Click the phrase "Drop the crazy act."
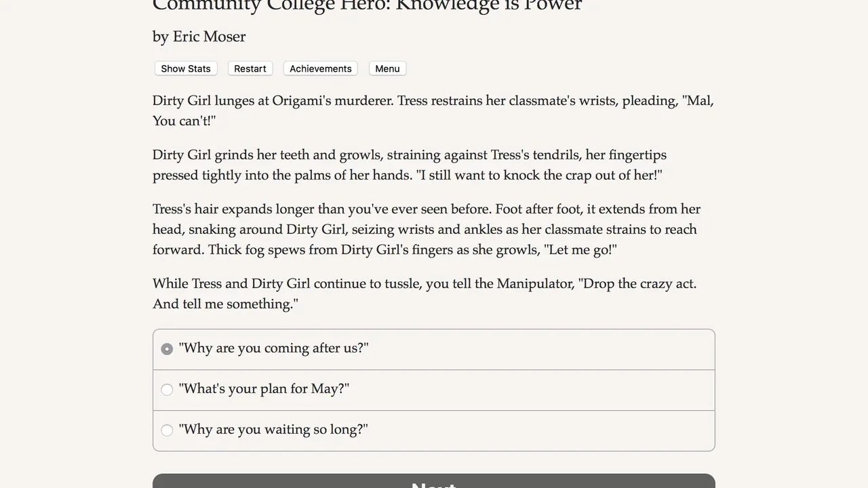This screenshot has width=868, height=488. click(x=637, y=284)
